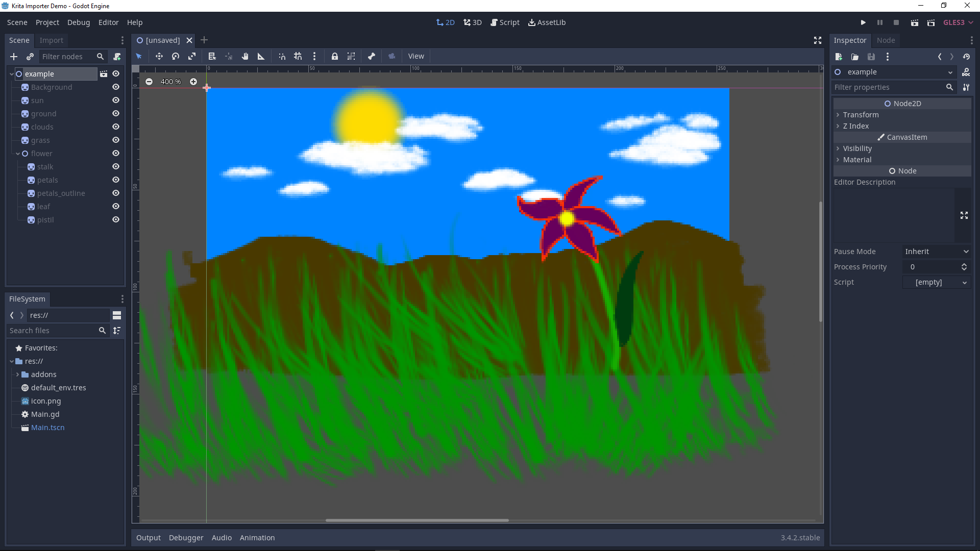
Task: Expand the Transform property section
Action: [861, 115]
